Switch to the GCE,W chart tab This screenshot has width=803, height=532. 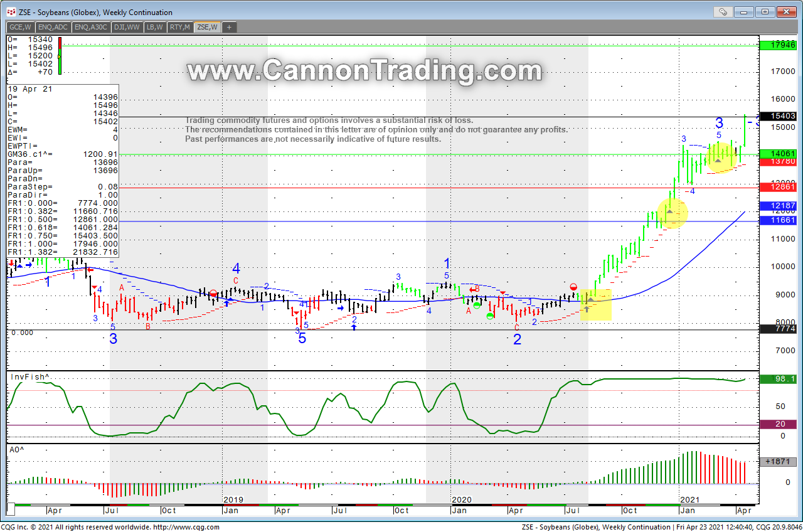click(x=20, y=27)
